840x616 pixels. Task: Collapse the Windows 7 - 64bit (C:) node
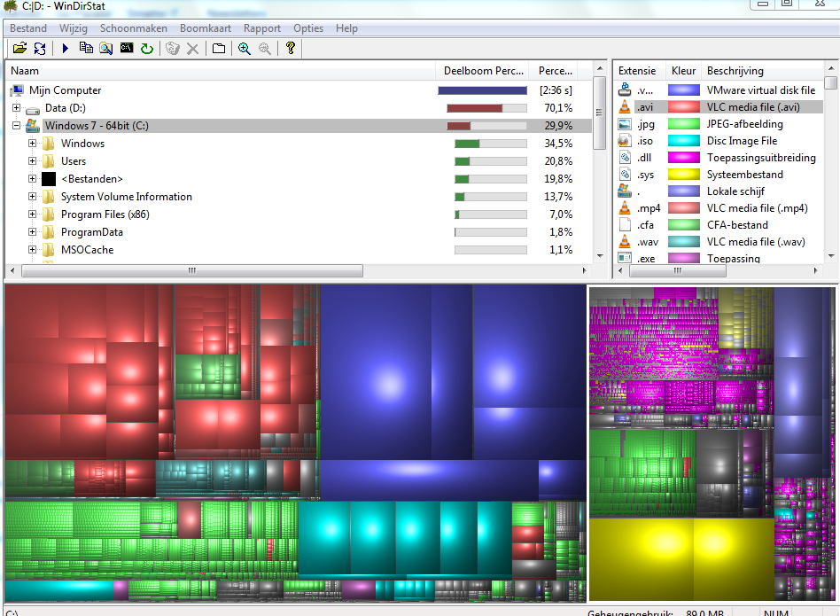[x=17, y=126]
